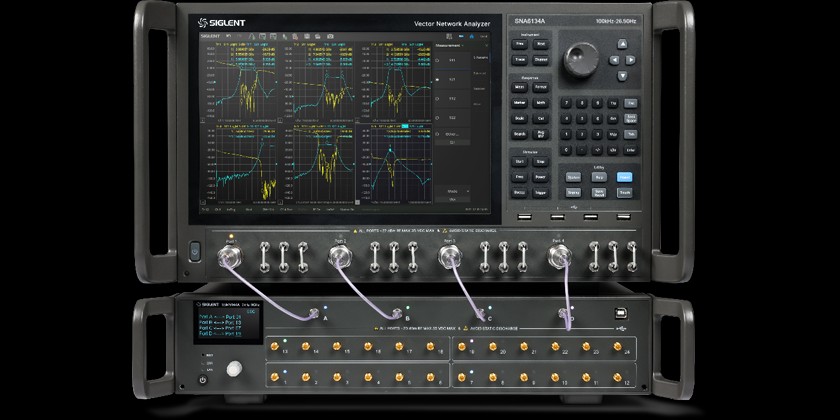The height and width of the screenshot is (420, 840).
Task: Push the Format hardware key
Action: pos(541,87)
